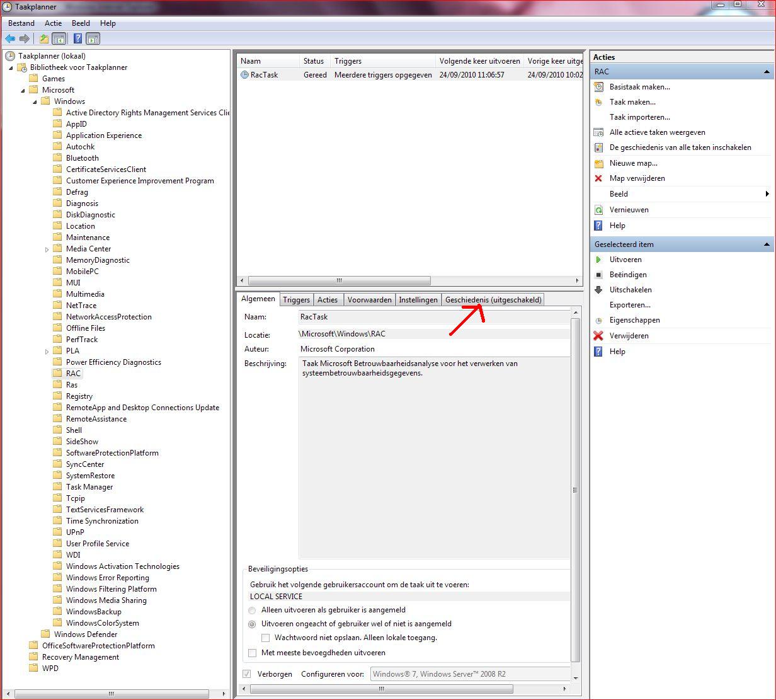Click the Up one level folder icon

tap(44, 39)
